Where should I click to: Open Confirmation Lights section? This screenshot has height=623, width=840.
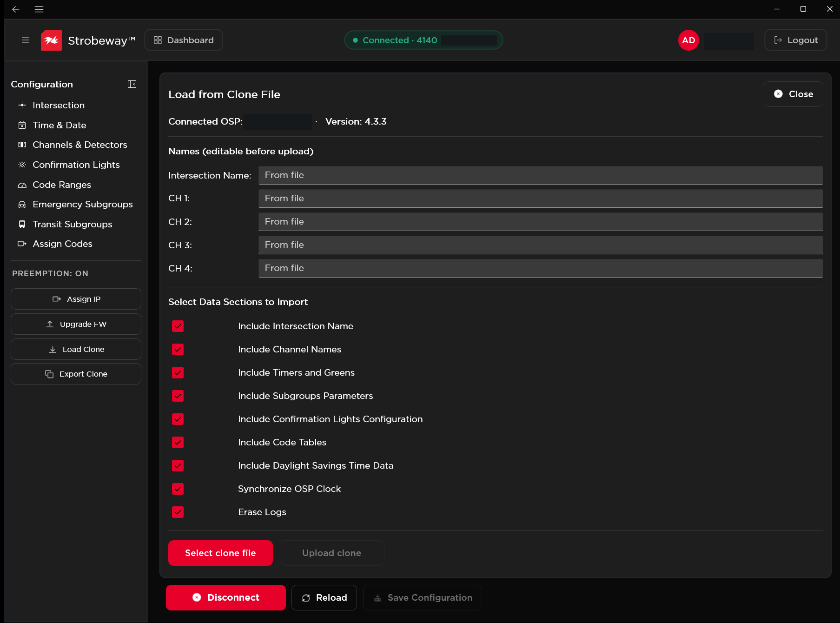click(x=76, y=165)
